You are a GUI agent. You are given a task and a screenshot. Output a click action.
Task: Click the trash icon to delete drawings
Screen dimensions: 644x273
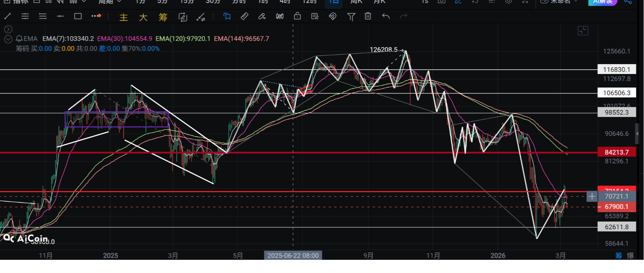pos(368,16)
